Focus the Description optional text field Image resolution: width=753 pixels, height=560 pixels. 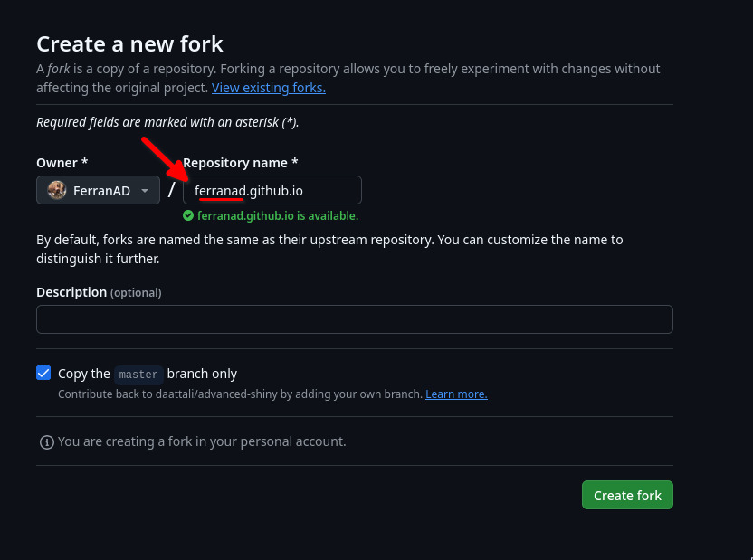coord(355,319)
